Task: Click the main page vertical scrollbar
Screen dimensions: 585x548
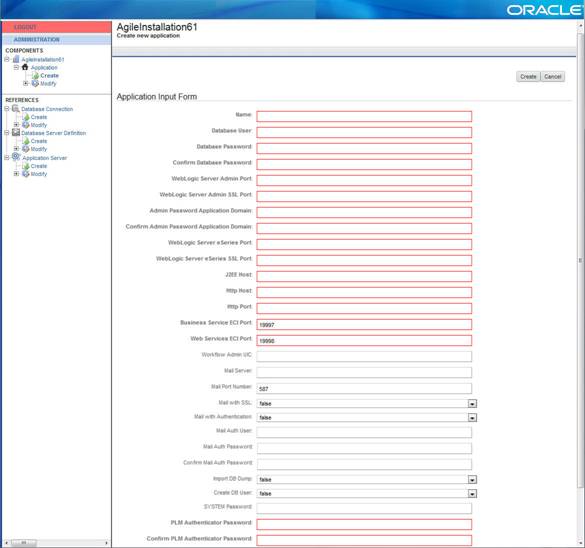Action: click(x=580, y=260)
